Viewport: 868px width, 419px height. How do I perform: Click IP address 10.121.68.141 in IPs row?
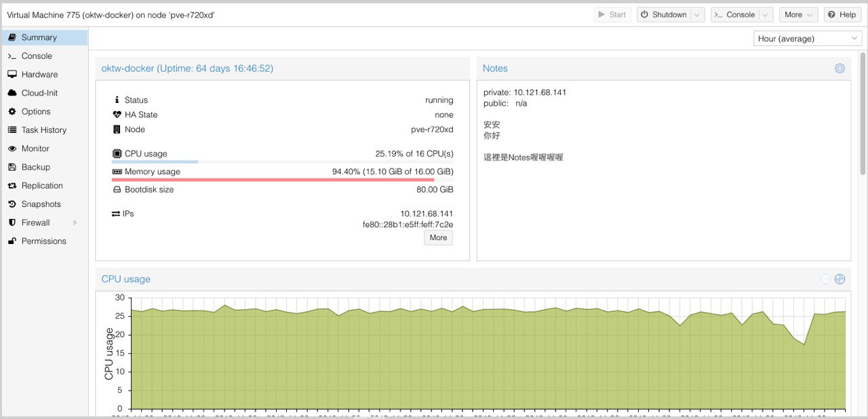pyautogui.click(x=427, y=214)
